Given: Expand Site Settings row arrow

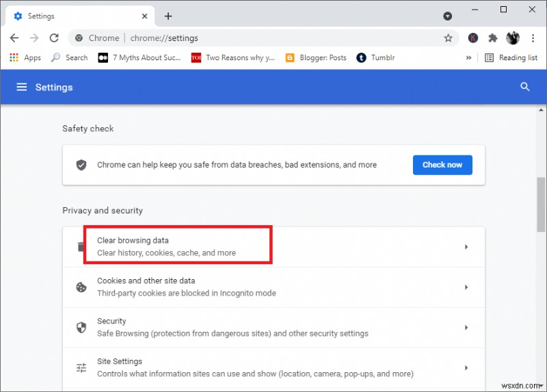Looking at the screenshot, I should [x=466, y=368].
